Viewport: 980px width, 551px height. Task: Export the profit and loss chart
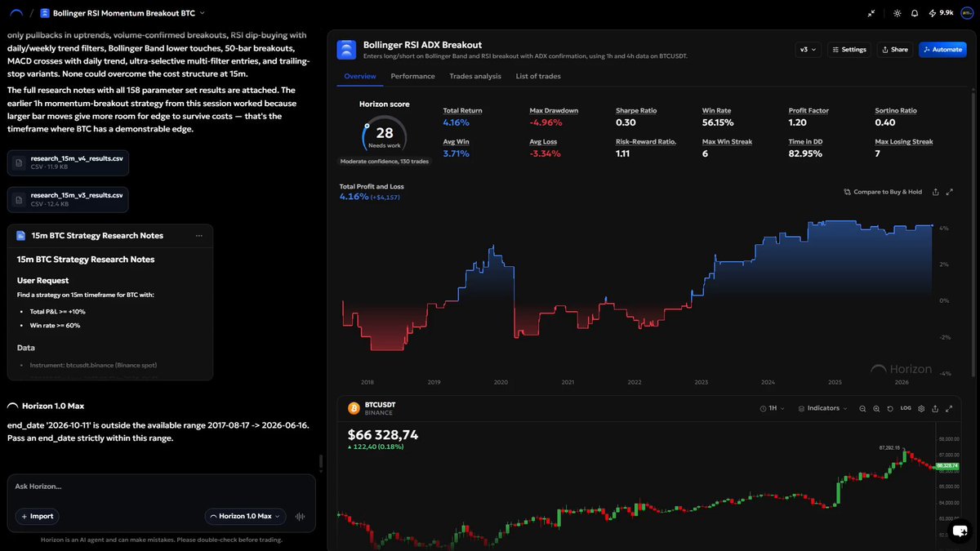[x=935, y=192]
